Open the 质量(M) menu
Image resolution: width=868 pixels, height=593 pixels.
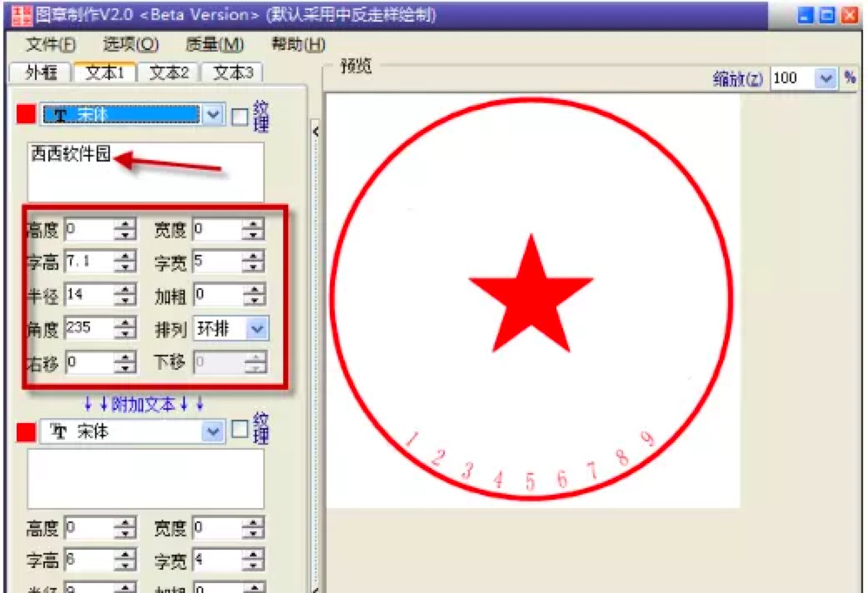coord(215,44)
